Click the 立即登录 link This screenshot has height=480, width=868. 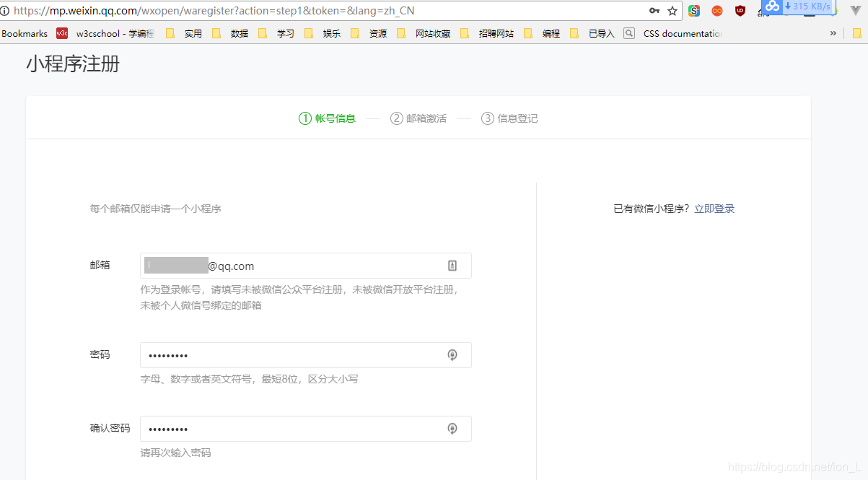[x=714, y=209]
